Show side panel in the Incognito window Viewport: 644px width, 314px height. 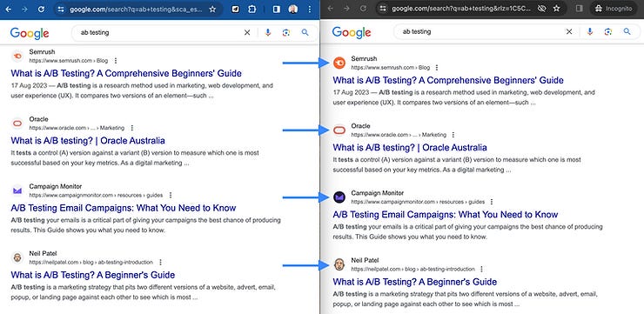coord(579,8)
